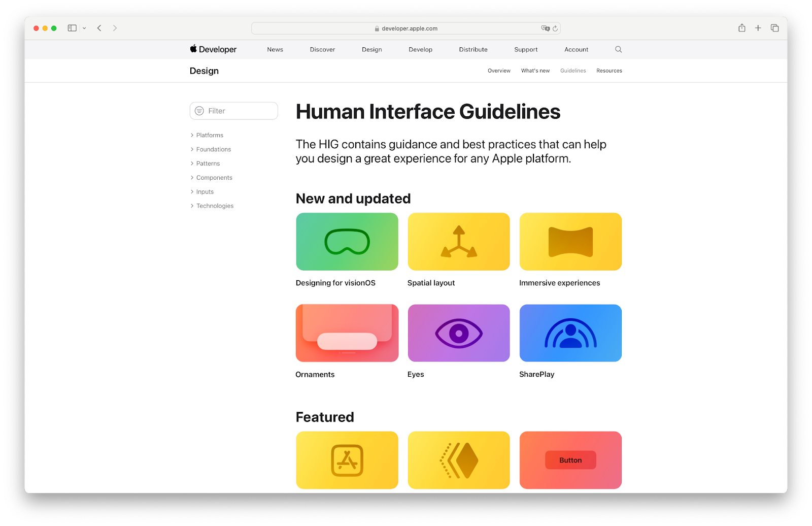Image resolution: width=812 pixels, height=526 pixels.
Task: Open the Inputs sidebar link
Action: [x=205, y=192]
